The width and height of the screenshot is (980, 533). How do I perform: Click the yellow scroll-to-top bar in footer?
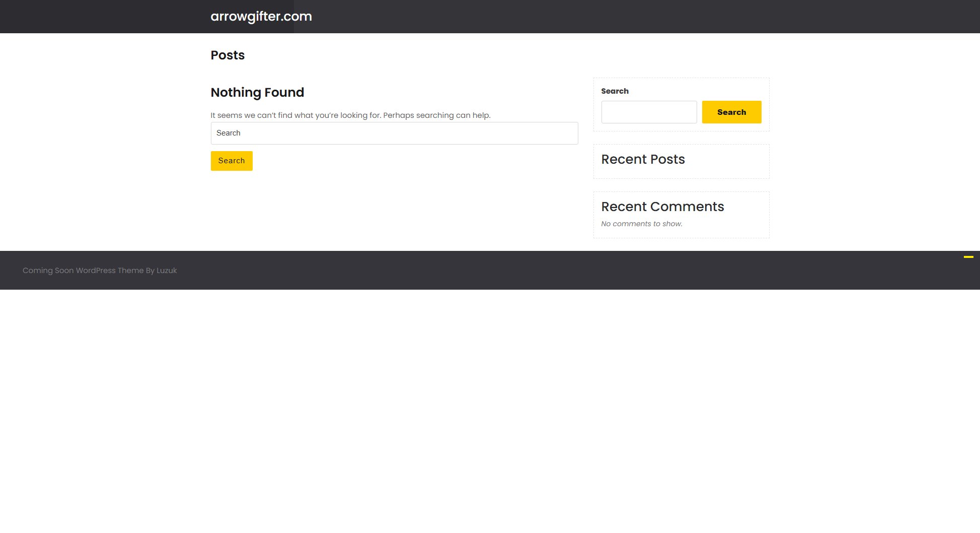(x=968, y=257)
